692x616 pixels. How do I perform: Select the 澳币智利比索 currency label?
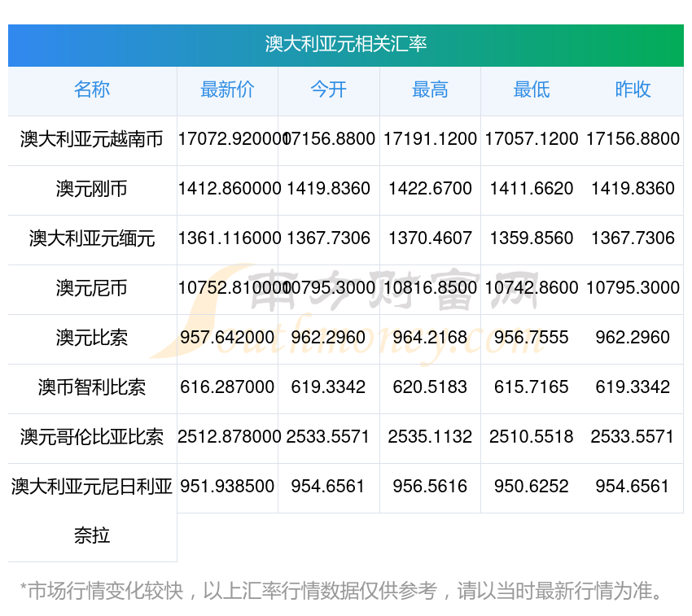[x=92, y=387]
